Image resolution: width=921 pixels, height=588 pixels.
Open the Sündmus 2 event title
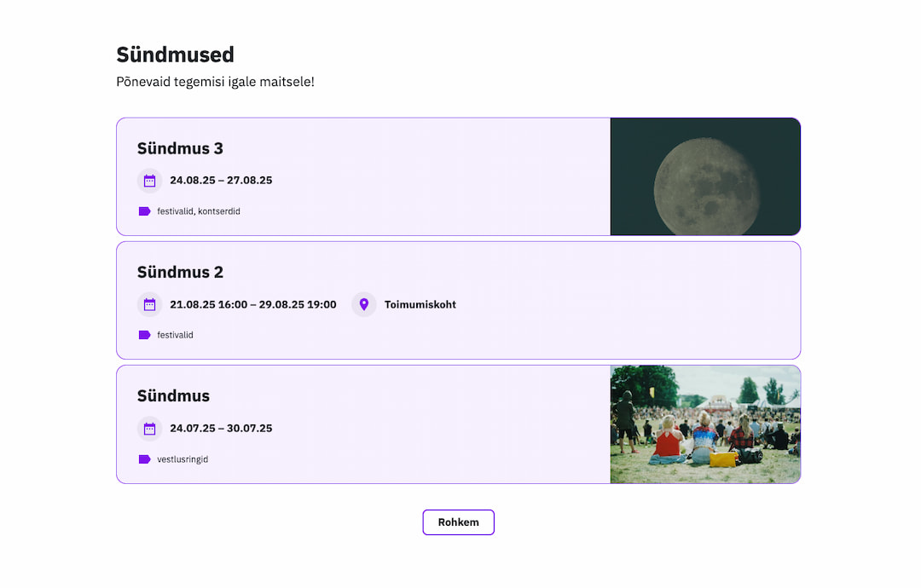(180, 273)
